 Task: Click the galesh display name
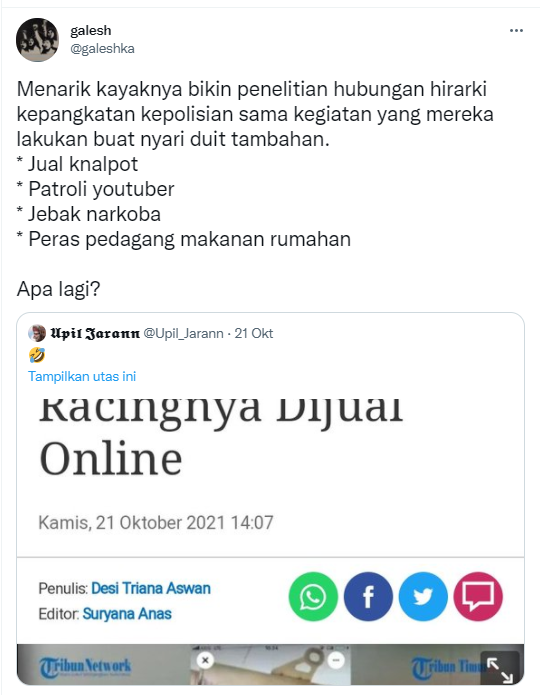point(91,31)
